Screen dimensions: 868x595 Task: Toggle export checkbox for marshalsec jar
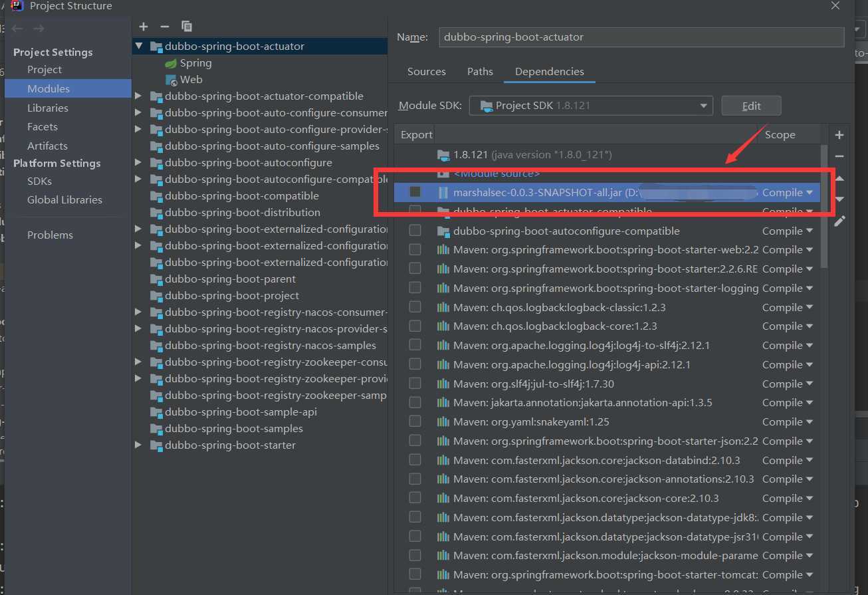(x=415, y=191)
